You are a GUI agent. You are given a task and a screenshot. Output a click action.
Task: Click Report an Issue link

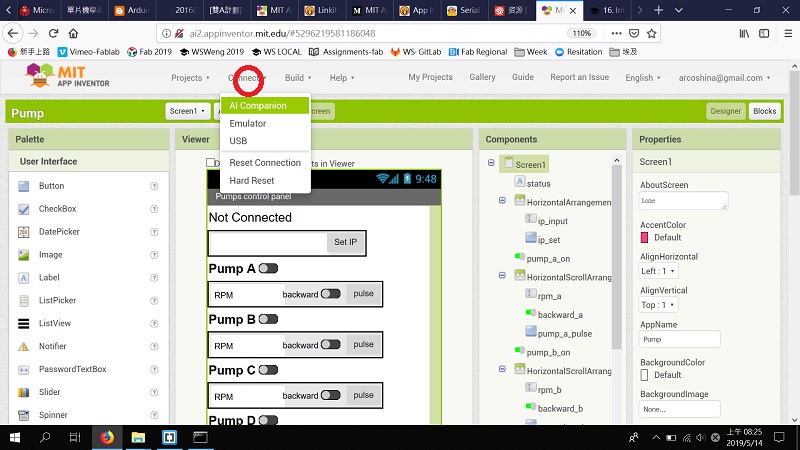[580, 77]
